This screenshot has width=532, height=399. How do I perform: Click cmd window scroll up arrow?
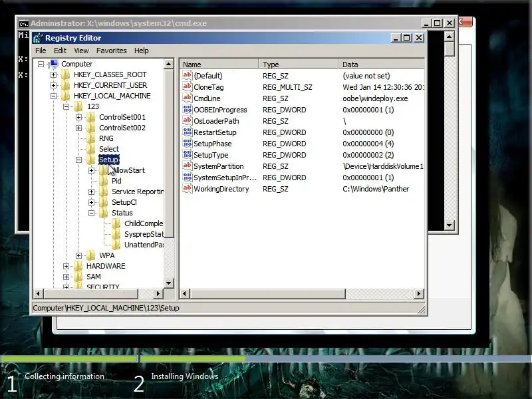[450, 37]
